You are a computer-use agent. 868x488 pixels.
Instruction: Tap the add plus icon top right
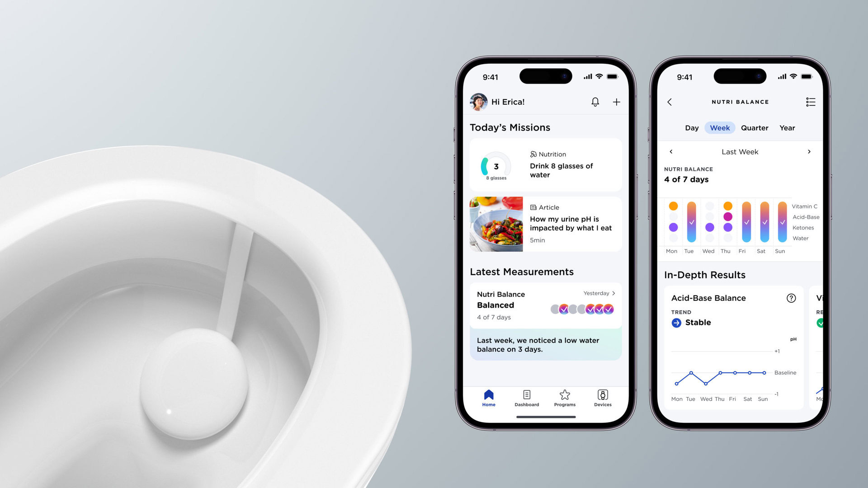tap(617, 102)
